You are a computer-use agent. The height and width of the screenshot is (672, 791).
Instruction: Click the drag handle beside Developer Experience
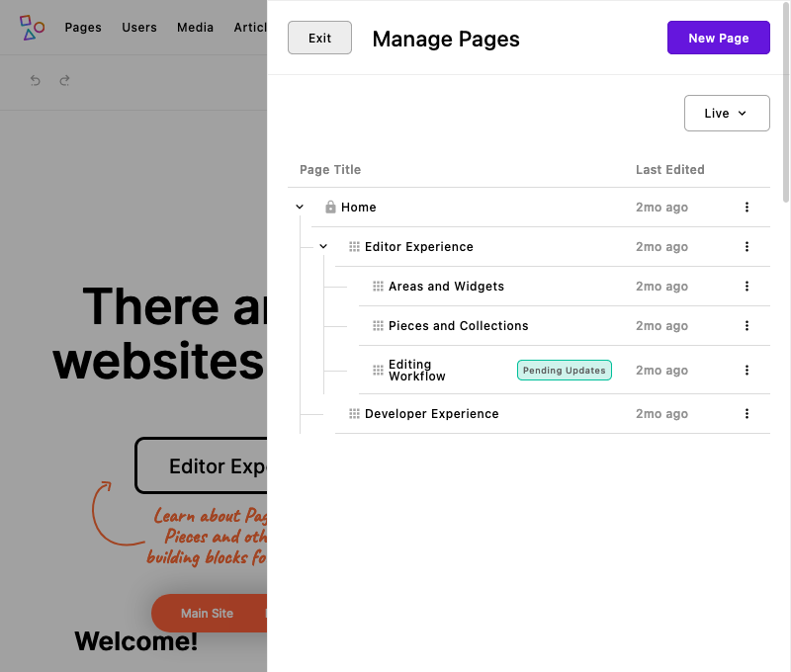(x=354, y=413)
